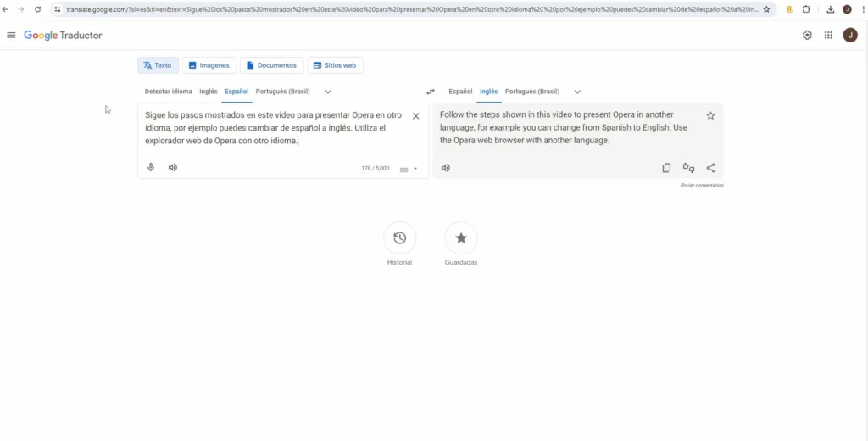Choose Inglés as the target language
Viewport: 868px width, 441px height.
(x=489, y=92)
